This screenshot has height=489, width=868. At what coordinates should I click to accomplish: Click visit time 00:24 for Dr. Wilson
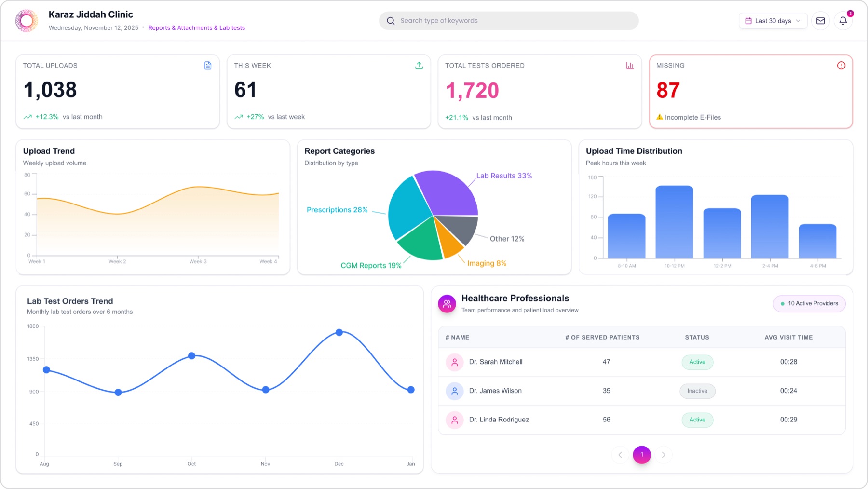pos(788,391)
